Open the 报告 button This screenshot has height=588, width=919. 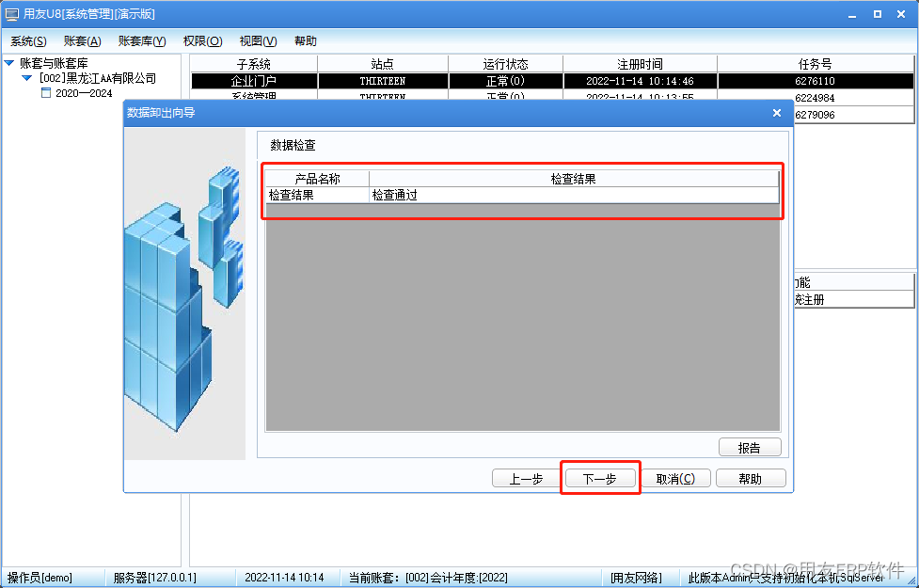coord(750,447)
